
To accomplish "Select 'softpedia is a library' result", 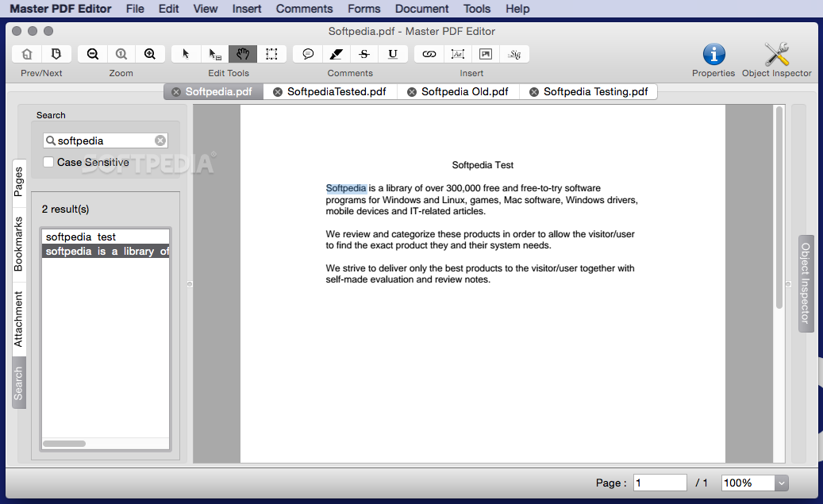I will [x=106, y=252].
